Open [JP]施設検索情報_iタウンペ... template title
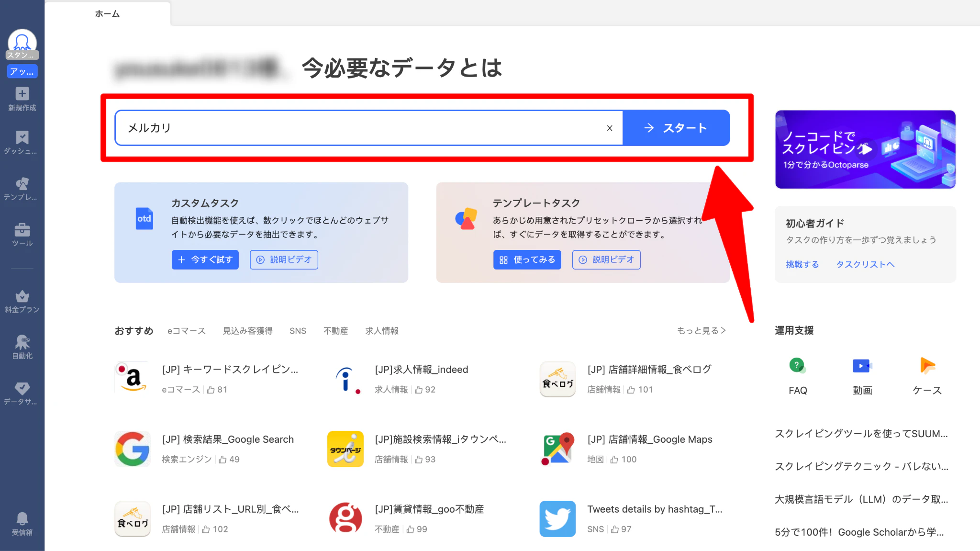This screenshot has width=980, height=551. pyautogui.click(x=441, y=439)
